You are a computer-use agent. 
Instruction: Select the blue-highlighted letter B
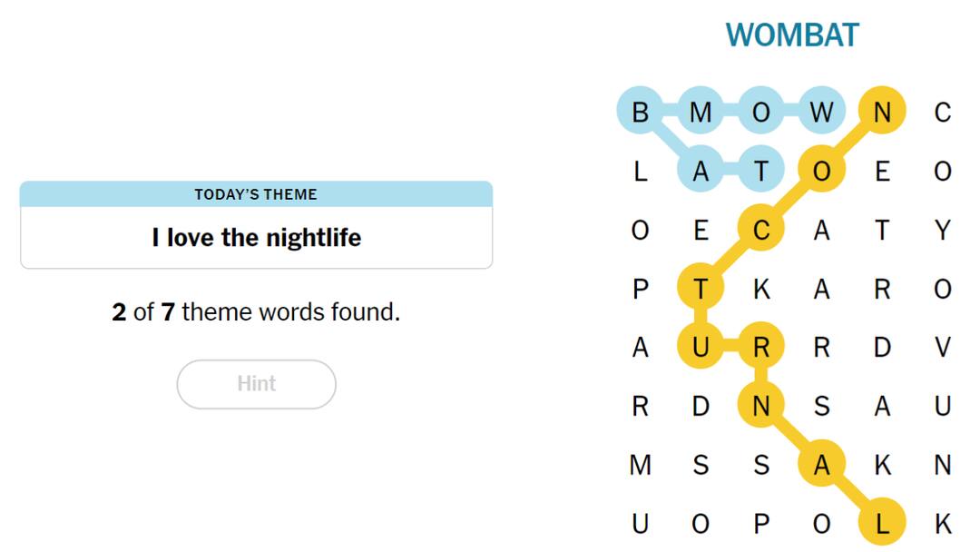click(x=641, y=112)
